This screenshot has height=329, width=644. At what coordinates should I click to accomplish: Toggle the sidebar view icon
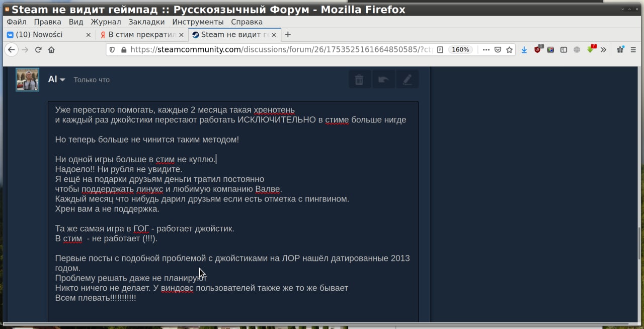click(563, 50)
